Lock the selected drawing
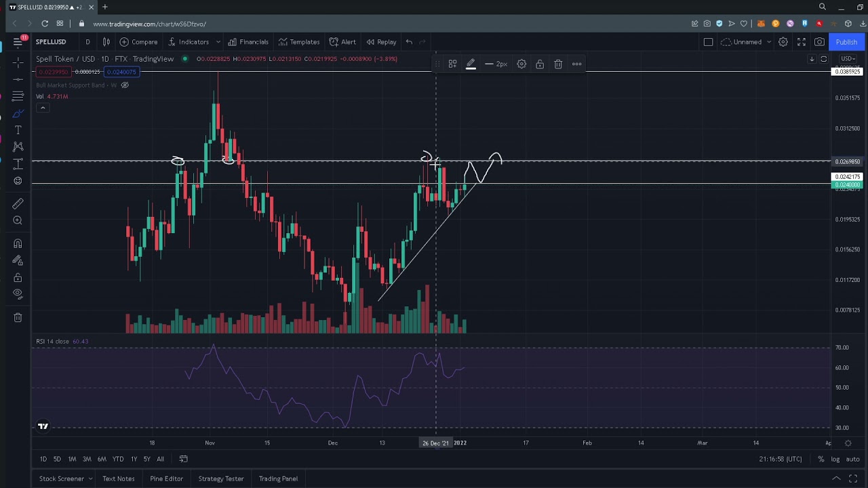868x488 pixels. point(540,64)
